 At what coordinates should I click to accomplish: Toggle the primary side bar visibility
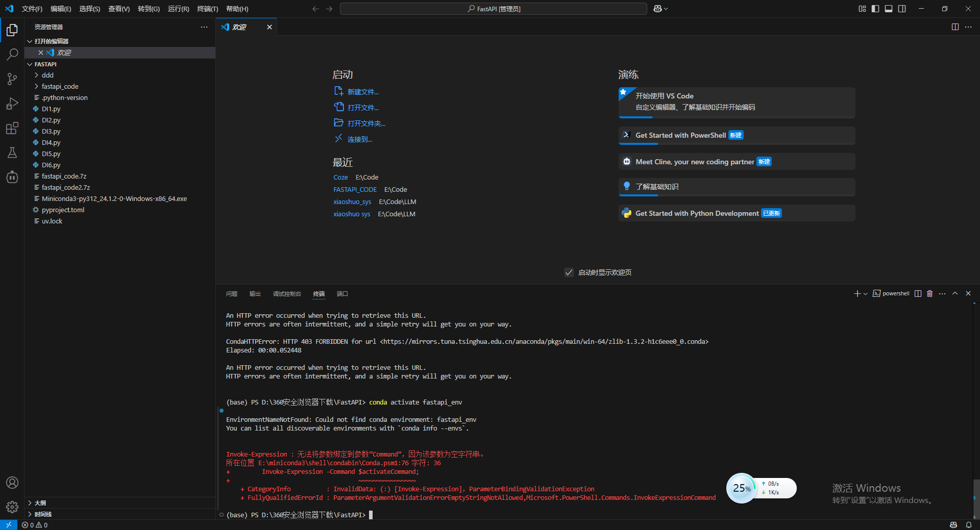[875, 9]
